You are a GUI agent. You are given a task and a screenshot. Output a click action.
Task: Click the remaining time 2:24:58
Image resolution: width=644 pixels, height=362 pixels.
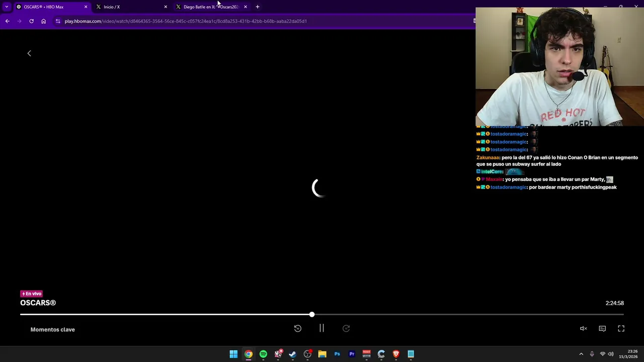pyautogui.click(x=614, y=303)
